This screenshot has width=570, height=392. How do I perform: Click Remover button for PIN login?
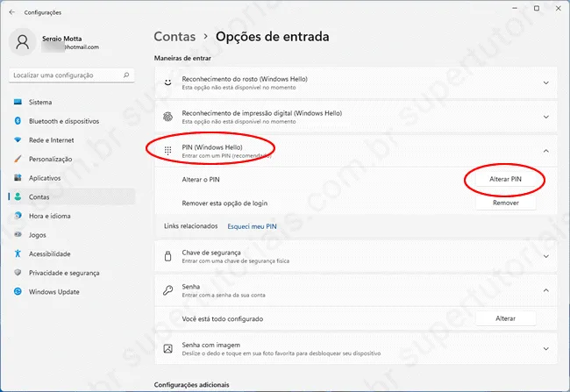tap(505, 203)
